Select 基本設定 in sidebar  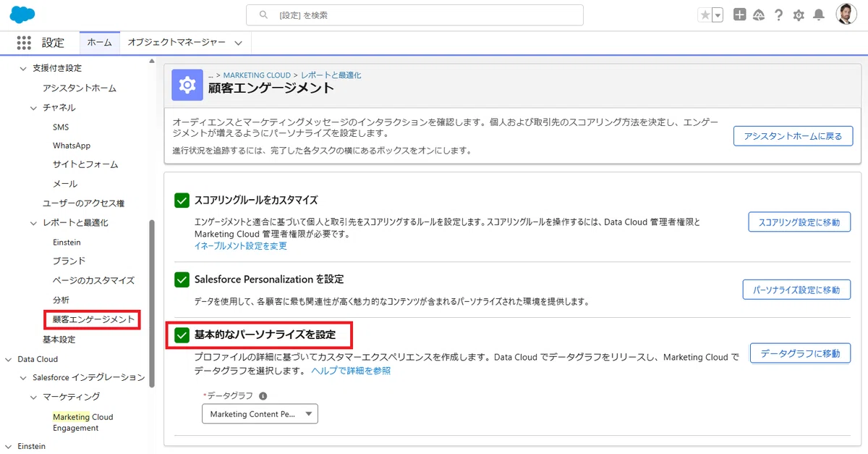[59, 339]
